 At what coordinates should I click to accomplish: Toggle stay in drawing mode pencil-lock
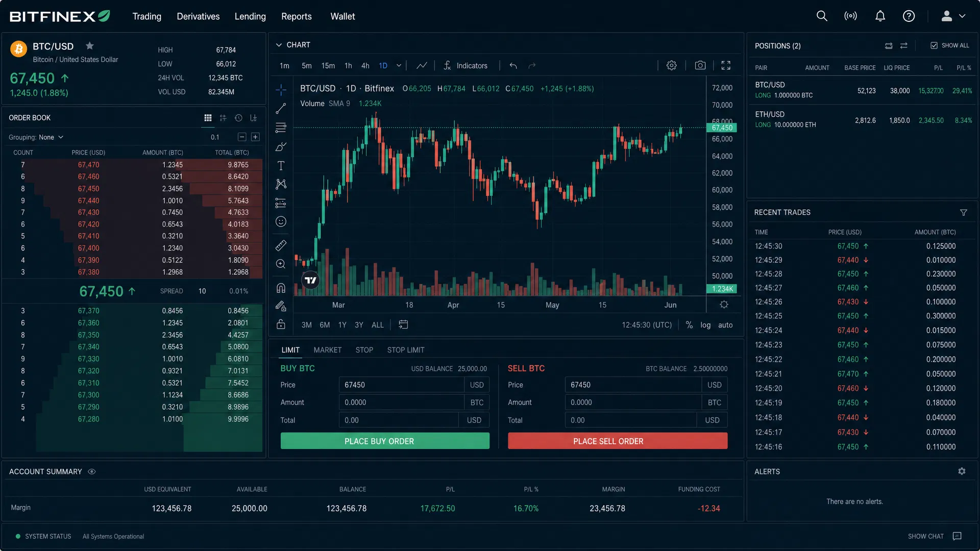coord(281,306)
